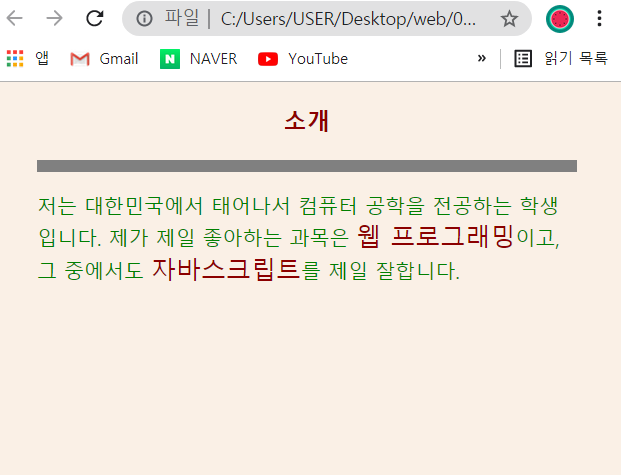
Task: Open the apps grid shortcut
Action: 27,59
